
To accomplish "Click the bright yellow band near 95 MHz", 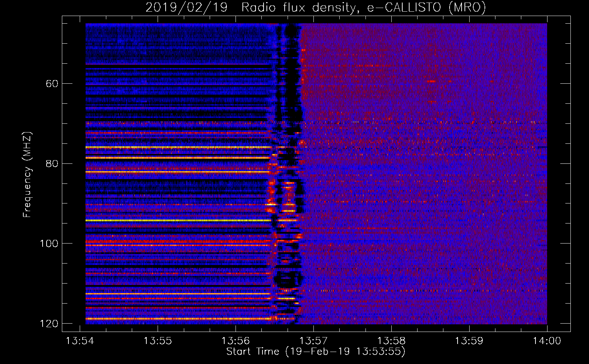I will tap(178, 220).
